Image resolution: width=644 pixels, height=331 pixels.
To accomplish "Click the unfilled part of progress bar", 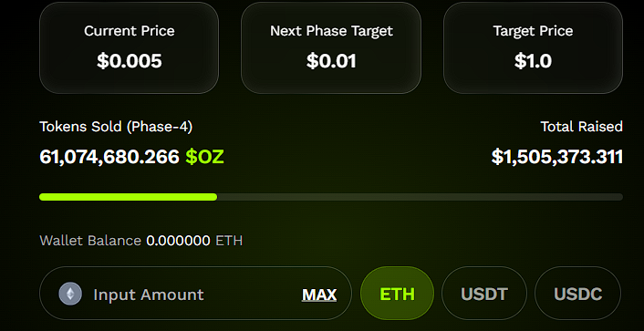I will [x=420, y=197].
